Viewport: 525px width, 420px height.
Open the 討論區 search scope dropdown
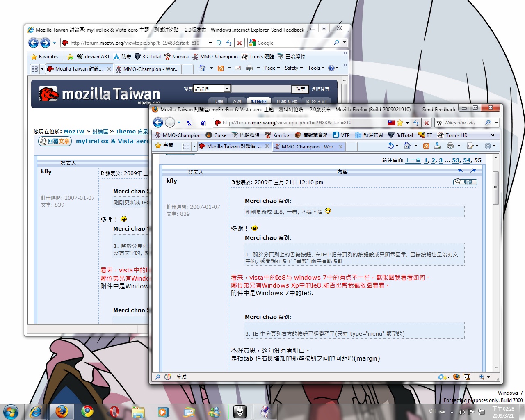coord(226,89)
